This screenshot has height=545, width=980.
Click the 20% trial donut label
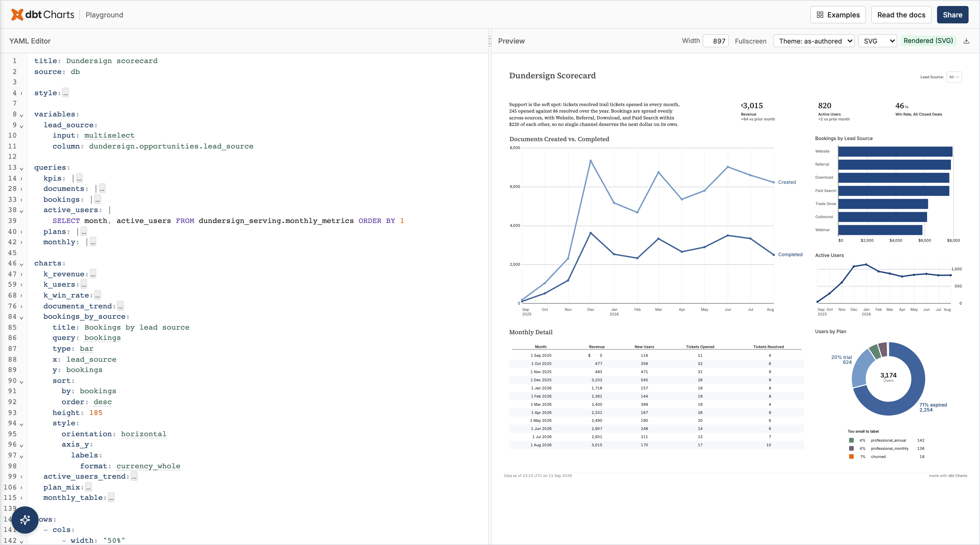pyautogui.click(x=841, y=360)
